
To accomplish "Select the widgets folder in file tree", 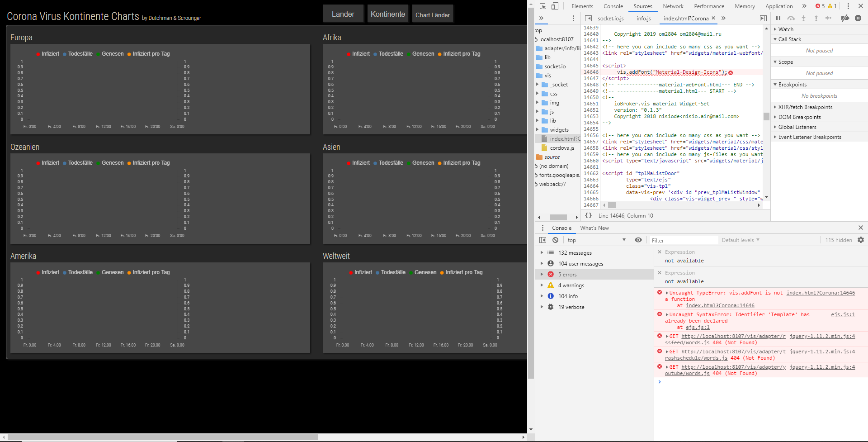I will click(x=559, y=130).
